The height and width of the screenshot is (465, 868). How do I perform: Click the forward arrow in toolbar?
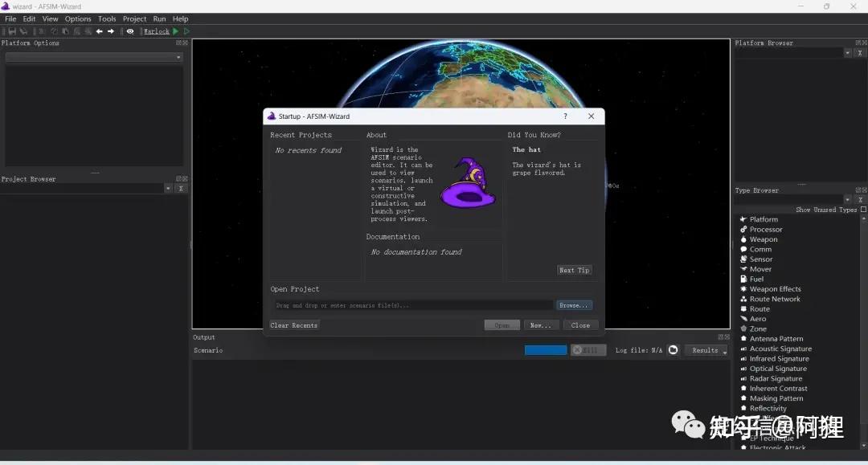(x=111, y=31)
